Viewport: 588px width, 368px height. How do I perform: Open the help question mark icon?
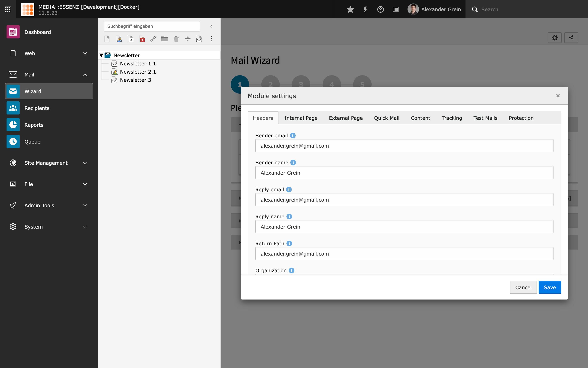(380, 9)
